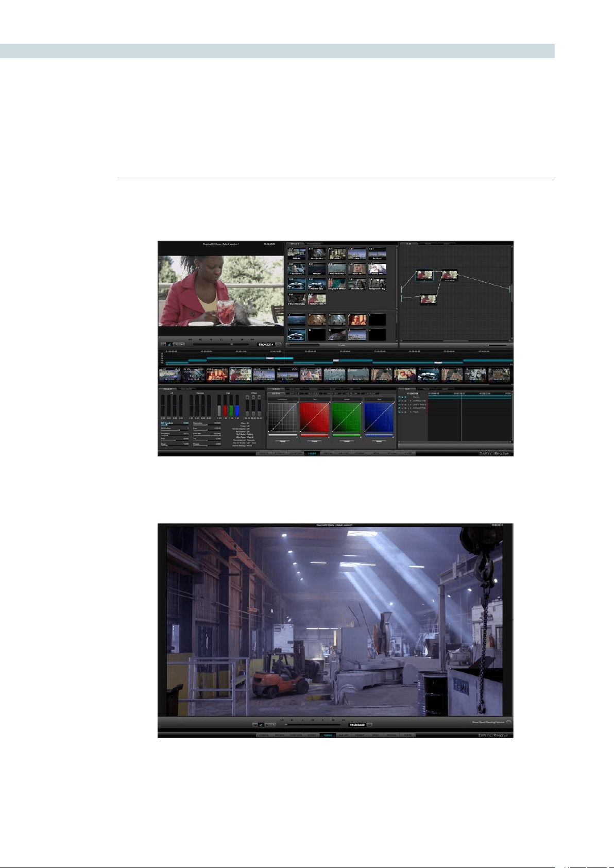Click the stop button in the lower full-screen viewer
The image size is (614, 868).
pos(313,720)
